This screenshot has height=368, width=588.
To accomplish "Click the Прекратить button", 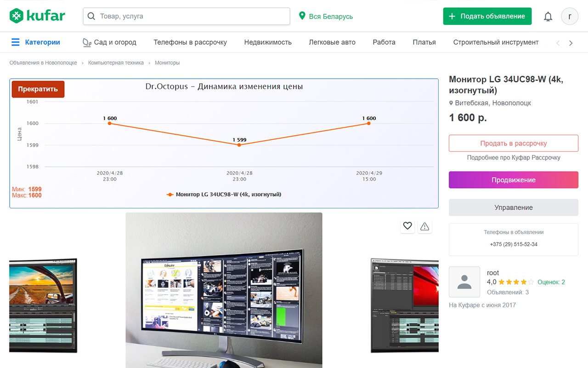I will (x=38, y=89).
